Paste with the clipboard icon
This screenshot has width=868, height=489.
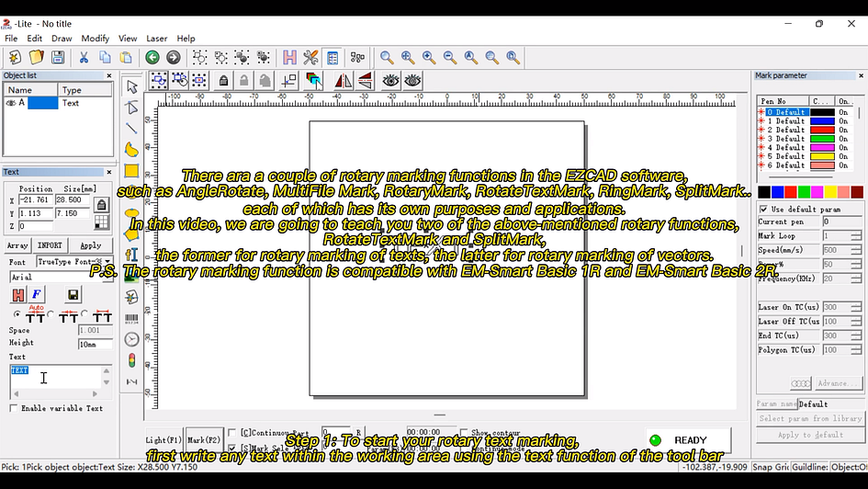pos(126,57)
